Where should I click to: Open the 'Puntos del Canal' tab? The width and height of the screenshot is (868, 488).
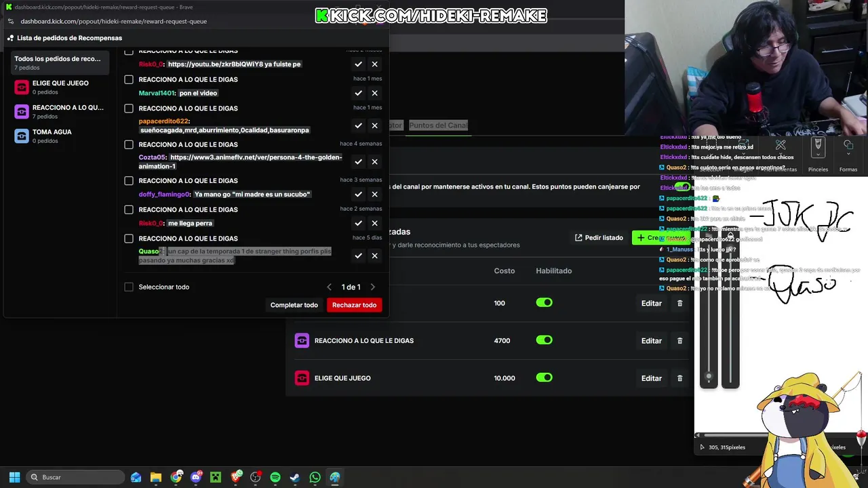point(438,125)
